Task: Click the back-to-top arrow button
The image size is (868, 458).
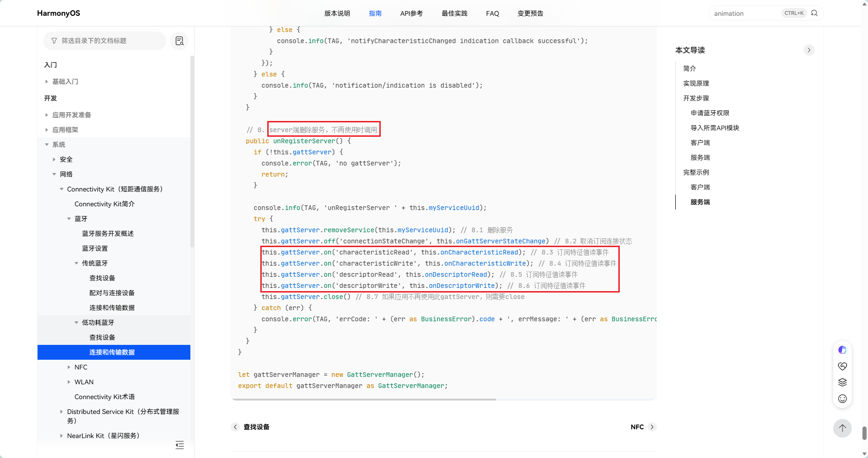Action: pyautogui.click(x=842, y=428)
